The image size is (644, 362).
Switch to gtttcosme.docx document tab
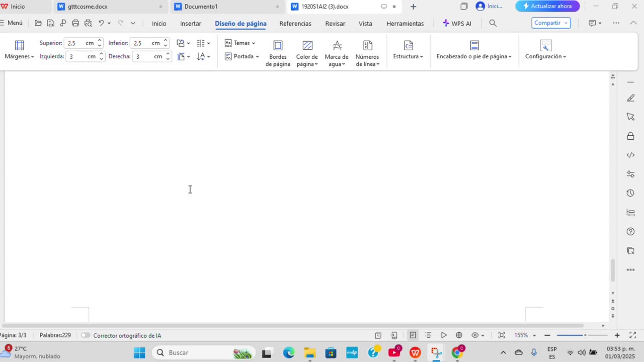pos(110,7)
